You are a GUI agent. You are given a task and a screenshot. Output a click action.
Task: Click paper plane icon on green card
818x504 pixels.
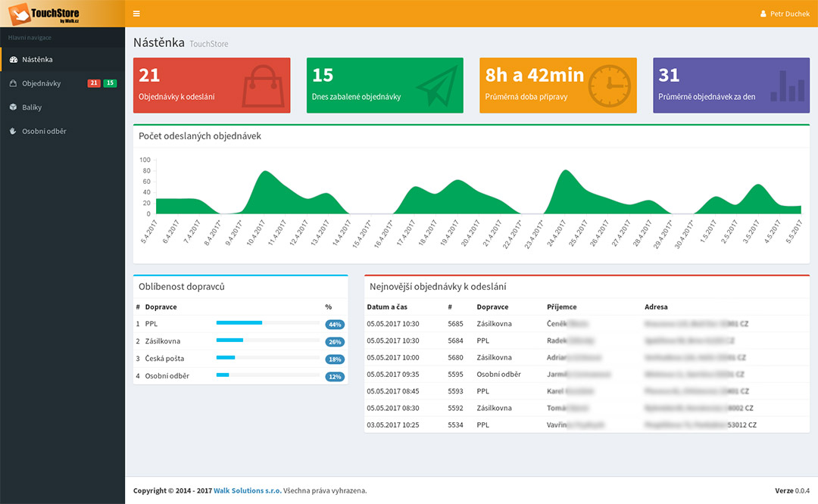[437, 86]
